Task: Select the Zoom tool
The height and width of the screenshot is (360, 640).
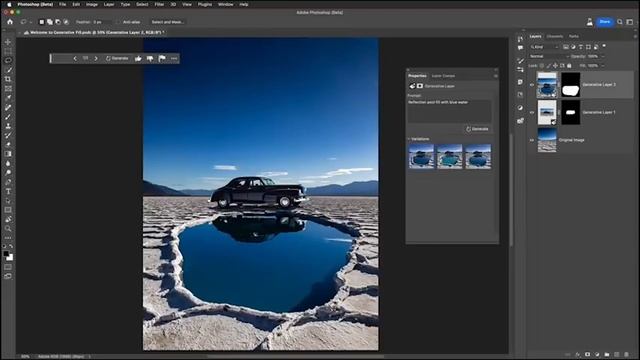Action: 8,229
